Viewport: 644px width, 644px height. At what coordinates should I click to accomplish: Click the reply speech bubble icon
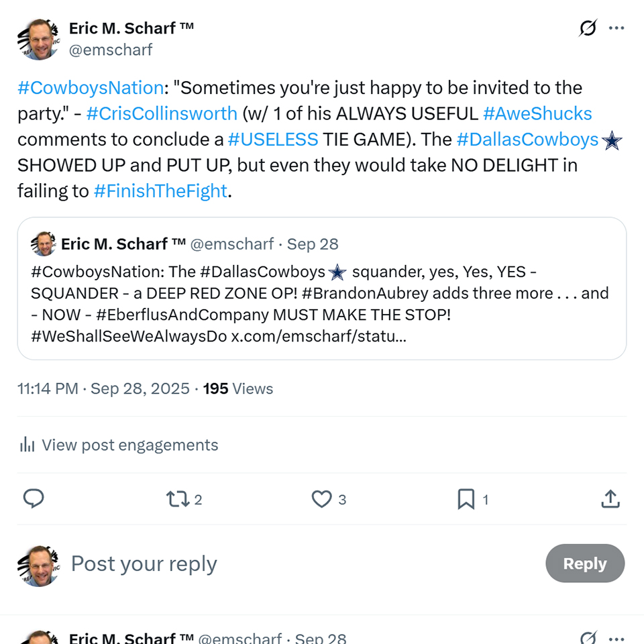(34, 498)
